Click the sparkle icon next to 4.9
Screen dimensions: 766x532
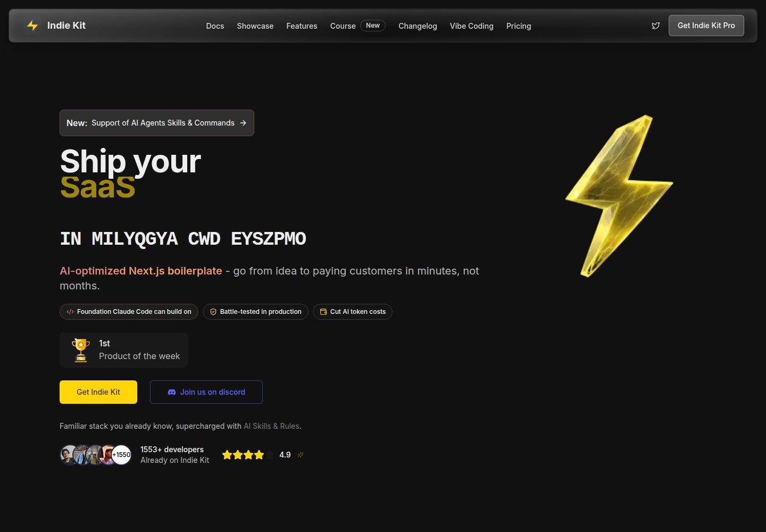click(x=301, y=455)
